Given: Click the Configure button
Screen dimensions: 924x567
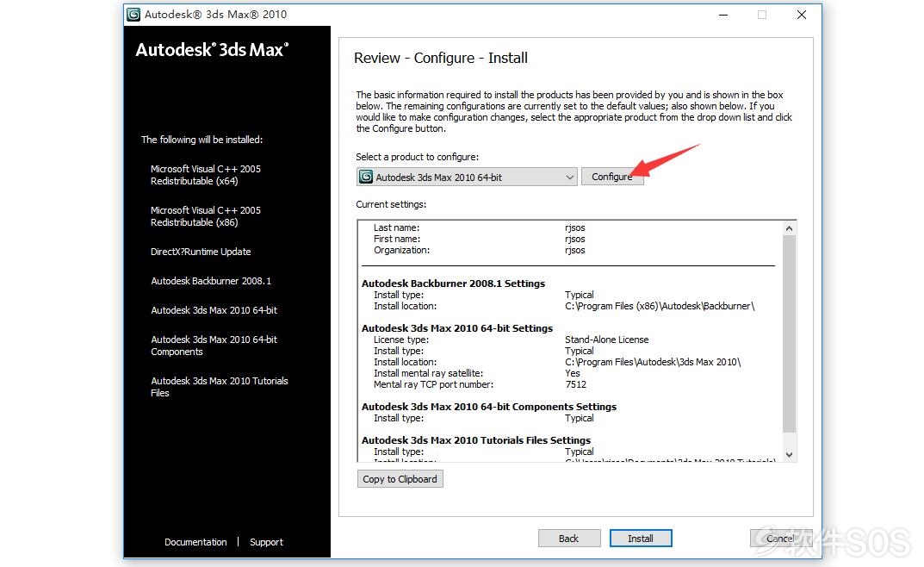Looking at the screenshot, I should click(611, 177).
